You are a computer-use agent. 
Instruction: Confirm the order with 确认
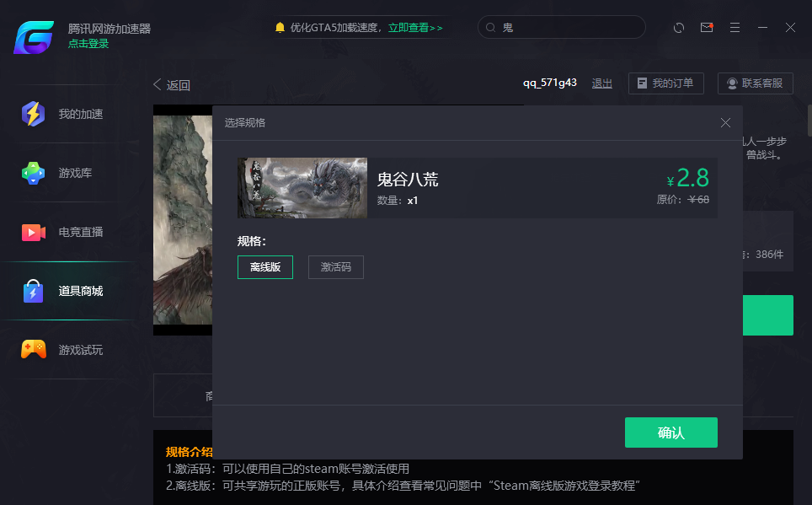(x=671, y=432)
